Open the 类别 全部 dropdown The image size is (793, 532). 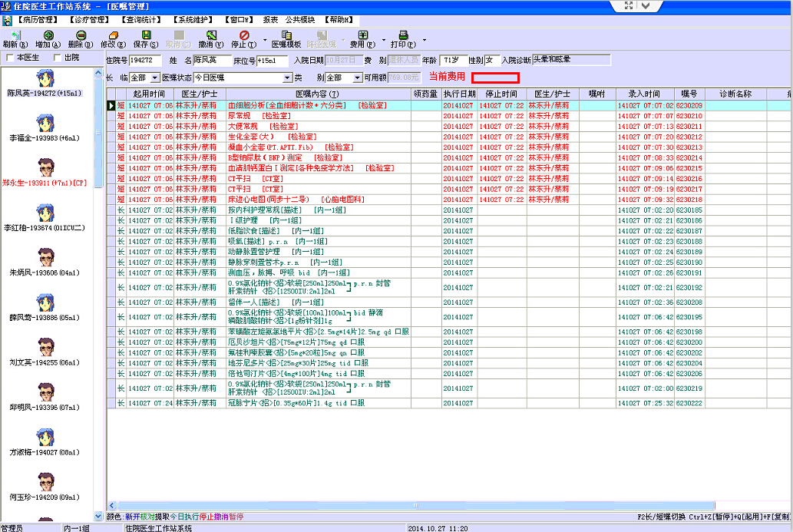pyautogui.click(x=358, y=78)
